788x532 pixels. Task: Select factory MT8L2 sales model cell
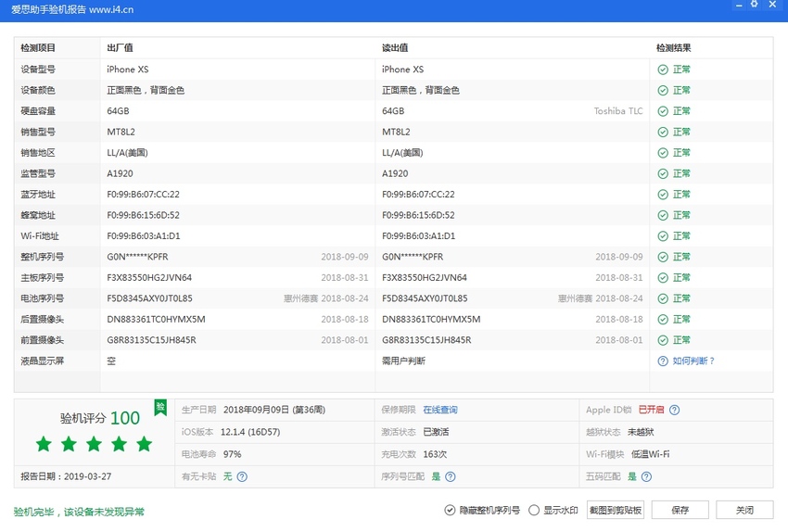click(121, 133)
